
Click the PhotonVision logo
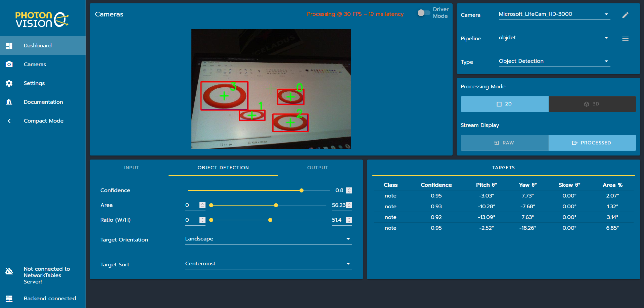[x=42, y=19]
